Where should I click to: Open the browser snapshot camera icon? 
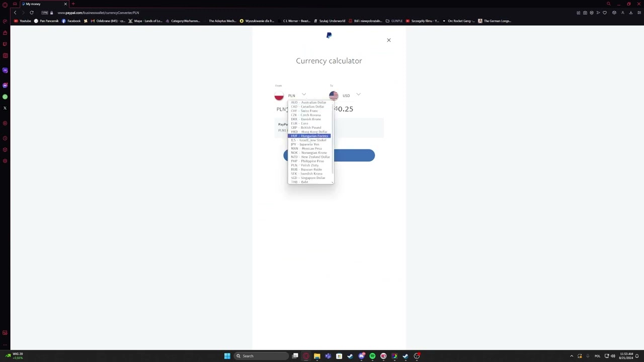click(585, 13)
